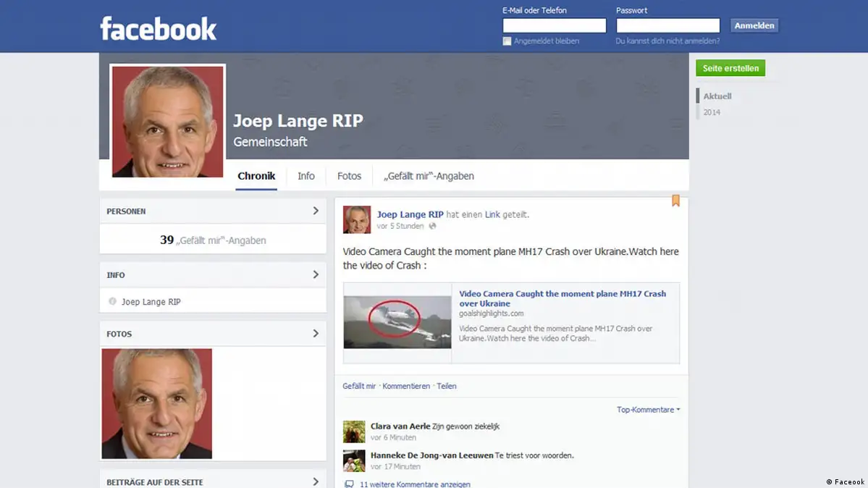Open the Info tab
Viewport: 868px width, 488px height.
pos(306,176)
